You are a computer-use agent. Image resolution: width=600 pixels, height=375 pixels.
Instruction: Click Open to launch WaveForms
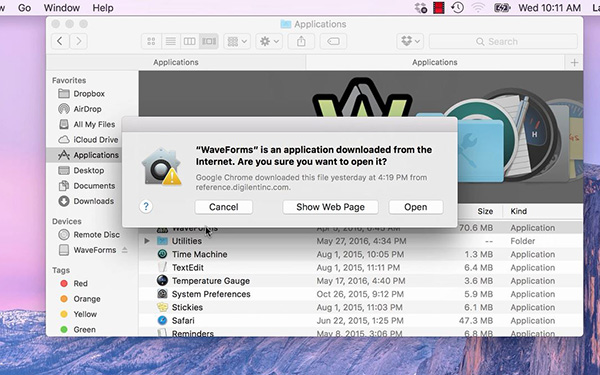416,207
